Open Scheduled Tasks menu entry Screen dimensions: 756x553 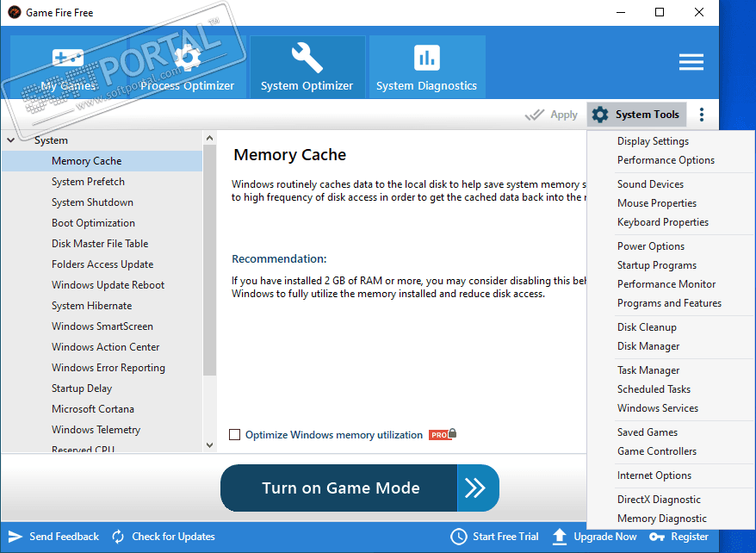pos(654,389)
